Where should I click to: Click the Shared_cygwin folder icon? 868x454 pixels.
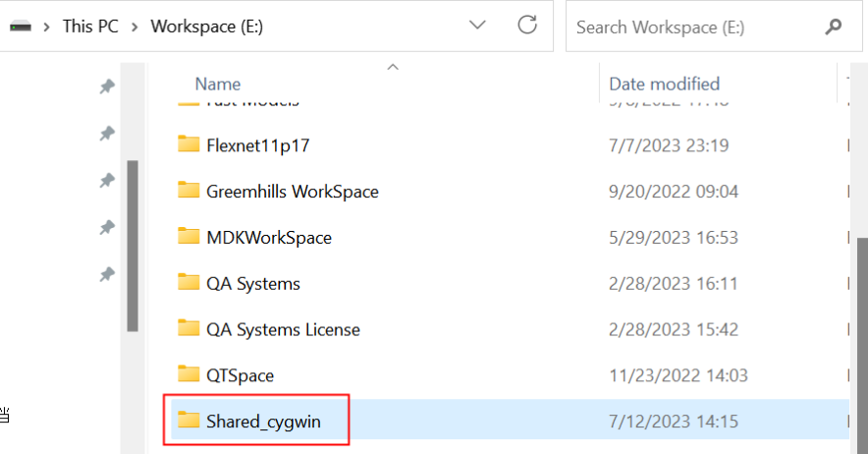point(189,421)
